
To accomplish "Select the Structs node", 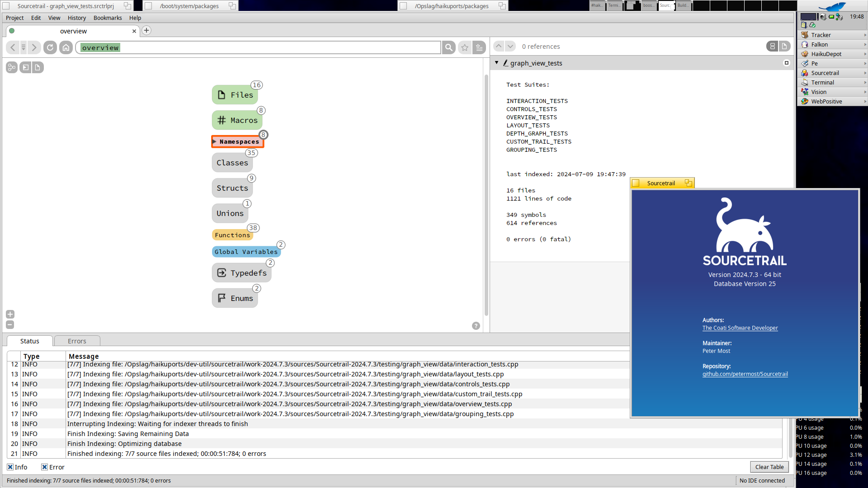I will (x=232, y=188).
